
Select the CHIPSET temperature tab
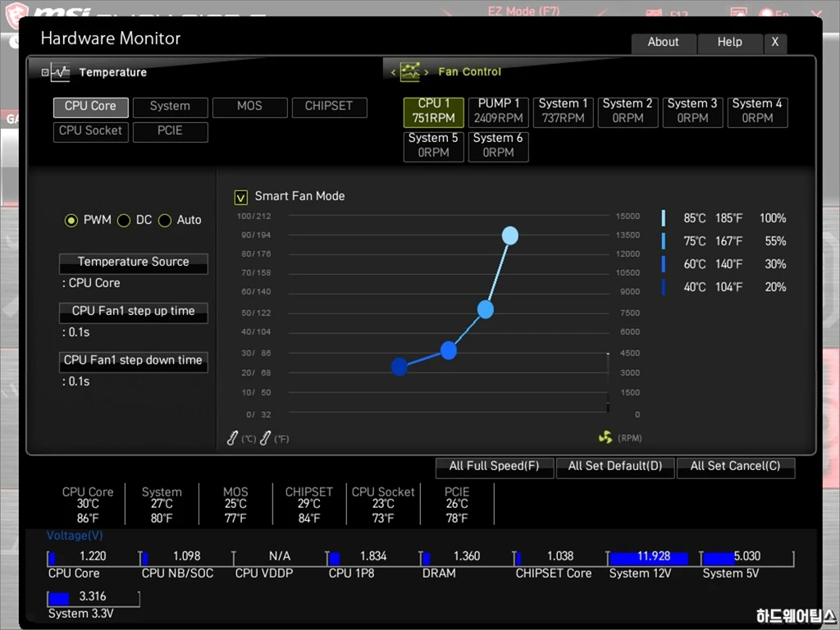click(330, 107)
